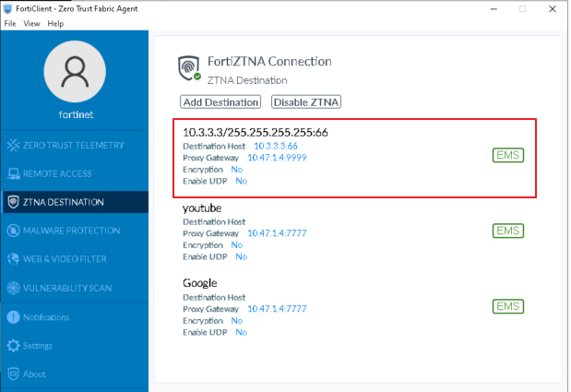571x392 pixels.
Task: Click the FortiClient shield icon in title bar
Action: point(7,8)
